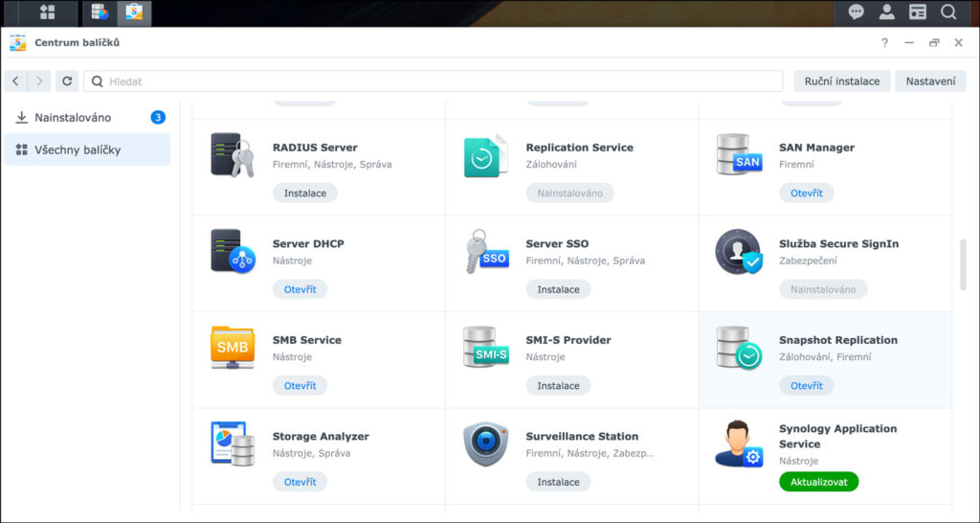This screenshot has height=523, width=980.
Task: Click the Storage Analyzer package icon
Action: pyautogui.click(x=232, y=444)
